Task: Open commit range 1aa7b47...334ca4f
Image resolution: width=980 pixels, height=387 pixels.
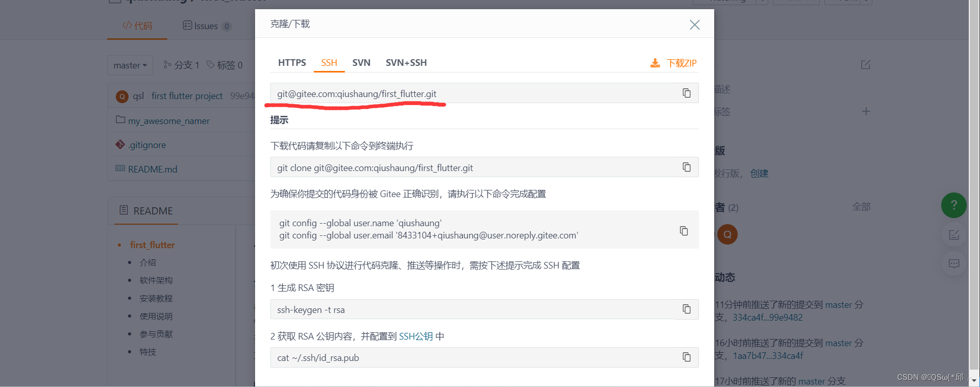Action: (768, 356)
